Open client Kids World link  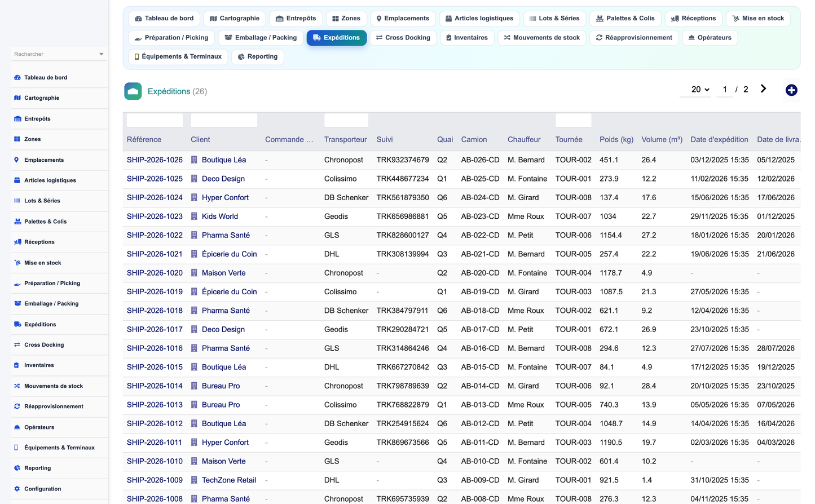(220, 216)
